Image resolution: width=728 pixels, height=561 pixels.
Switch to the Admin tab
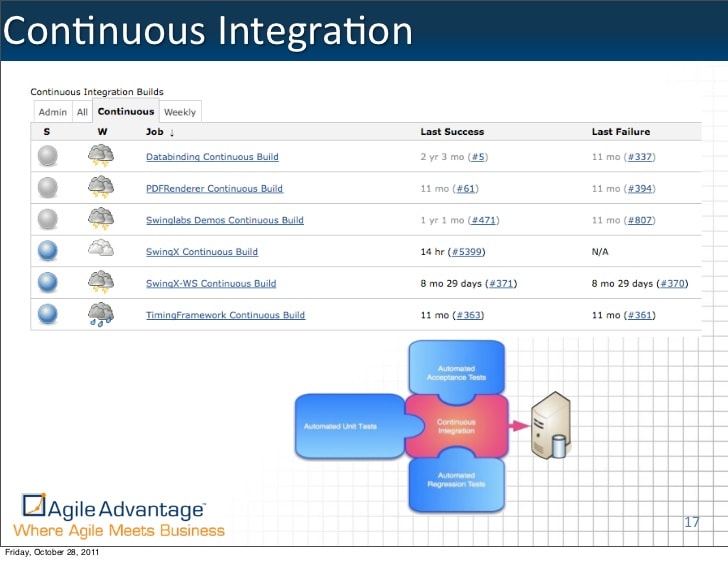[53, 112]
